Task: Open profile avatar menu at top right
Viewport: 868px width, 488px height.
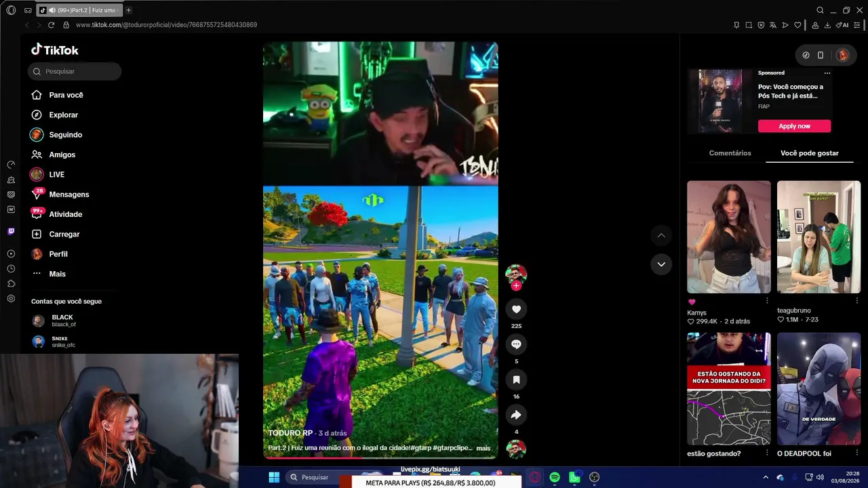Action: 842,56
